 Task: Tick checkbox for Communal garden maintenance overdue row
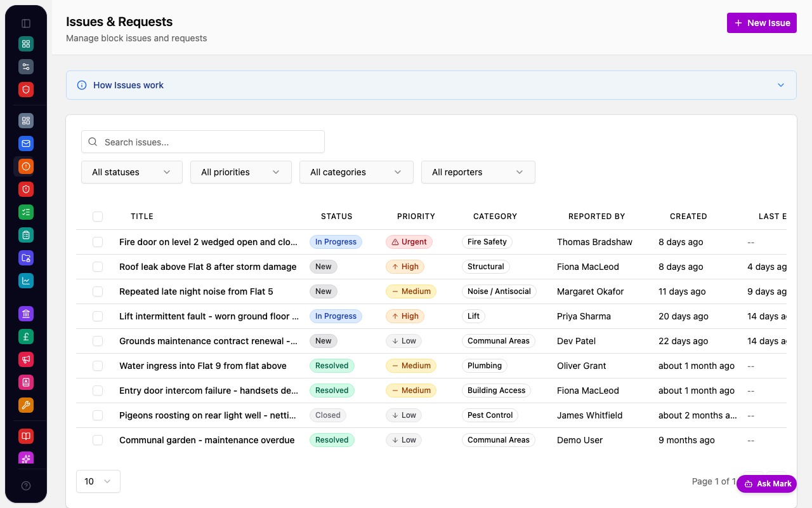pos(98,440)
